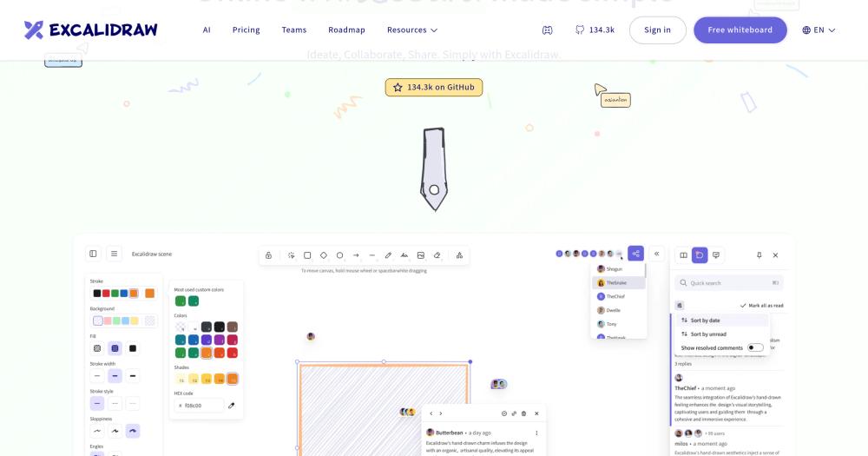Go to next comment arrow in popup
Screen dimensions: 868x456
441,413
